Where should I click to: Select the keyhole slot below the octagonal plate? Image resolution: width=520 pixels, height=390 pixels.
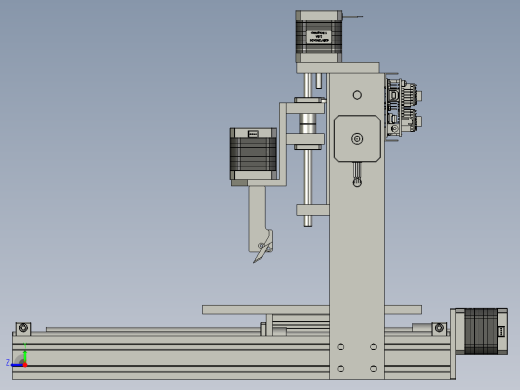357,174
